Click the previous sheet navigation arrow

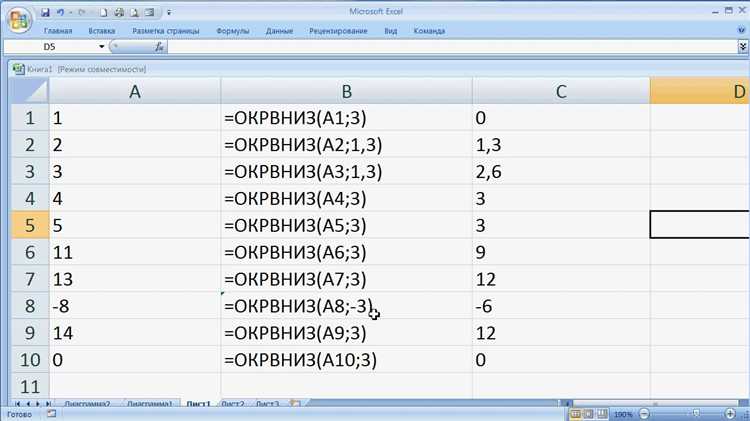tap(28, 404)
